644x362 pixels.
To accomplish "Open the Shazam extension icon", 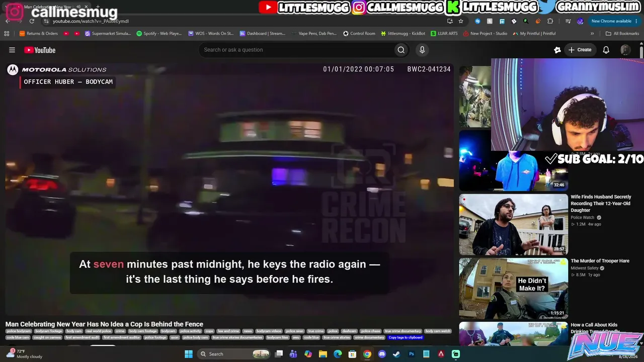I will (x=477, y=21).
